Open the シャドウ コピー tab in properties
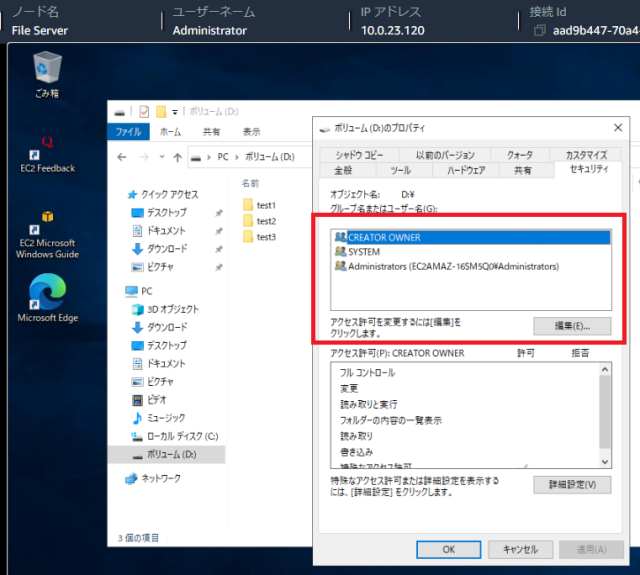This screenshot has width=640, height=575. click(359, 155)
